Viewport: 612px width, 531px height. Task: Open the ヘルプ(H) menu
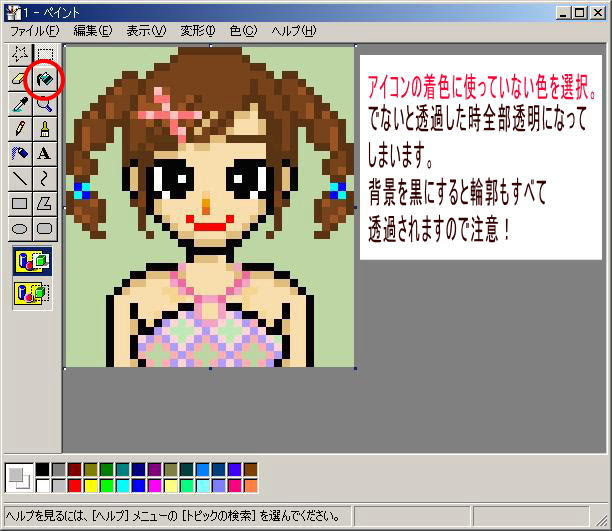(294, 31)
